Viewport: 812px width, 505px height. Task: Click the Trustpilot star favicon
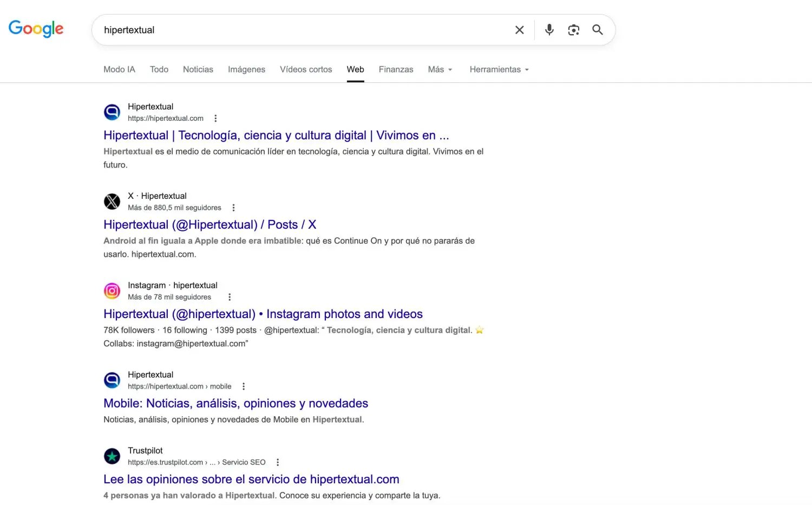point(112,456)
